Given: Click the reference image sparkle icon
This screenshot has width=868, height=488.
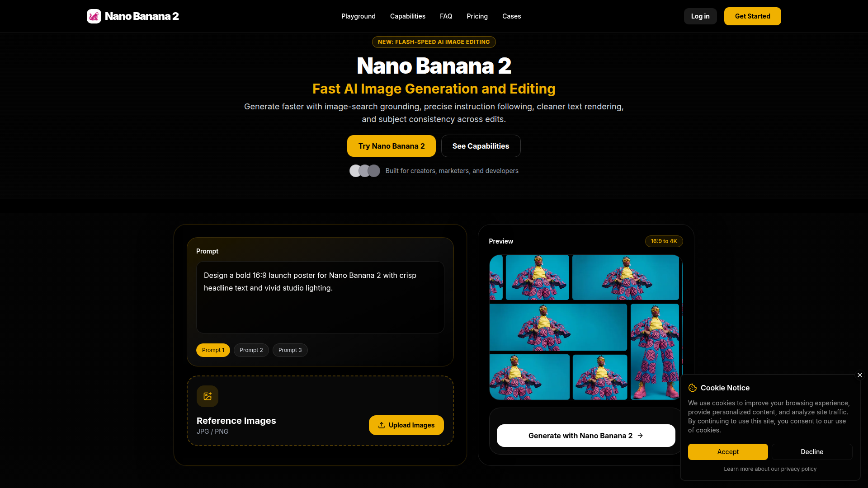Looking at the screenshot, I should [x=208, y=396].
